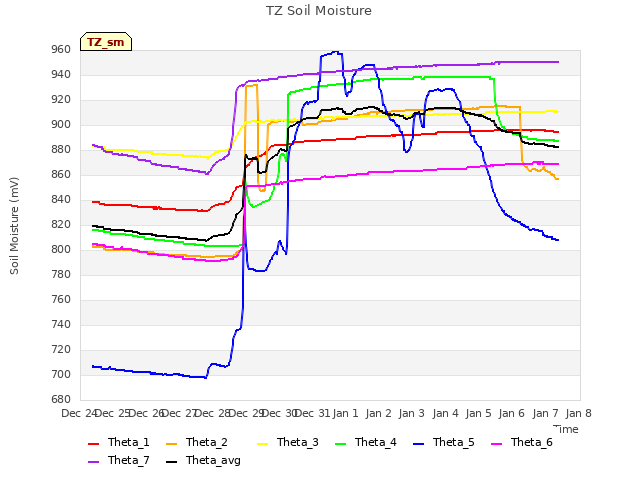This screenshot has height=480, width=640.
Task: Click the Theta_4 green legend swatch
Action: (340, 444)
